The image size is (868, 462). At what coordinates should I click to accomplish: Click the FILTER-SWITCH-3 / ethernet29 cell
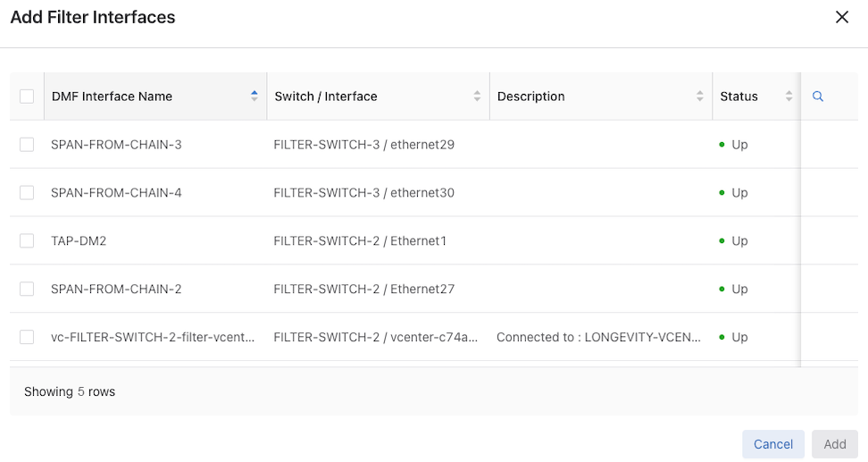(364, 145)
